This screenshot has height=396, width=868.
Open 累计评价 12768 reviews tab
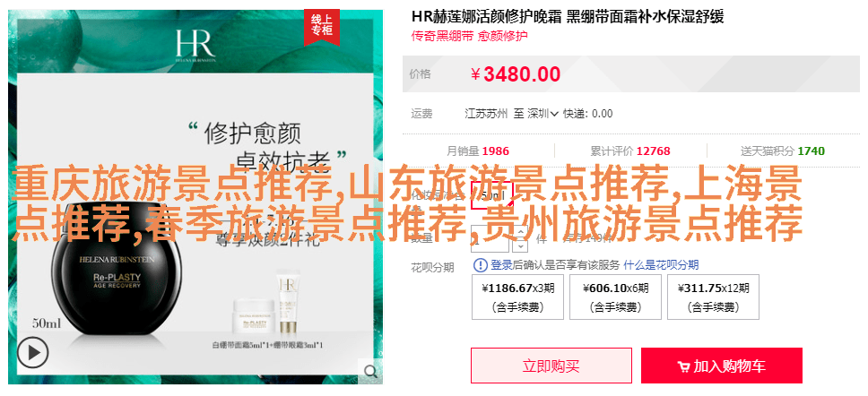pos(630,151)
